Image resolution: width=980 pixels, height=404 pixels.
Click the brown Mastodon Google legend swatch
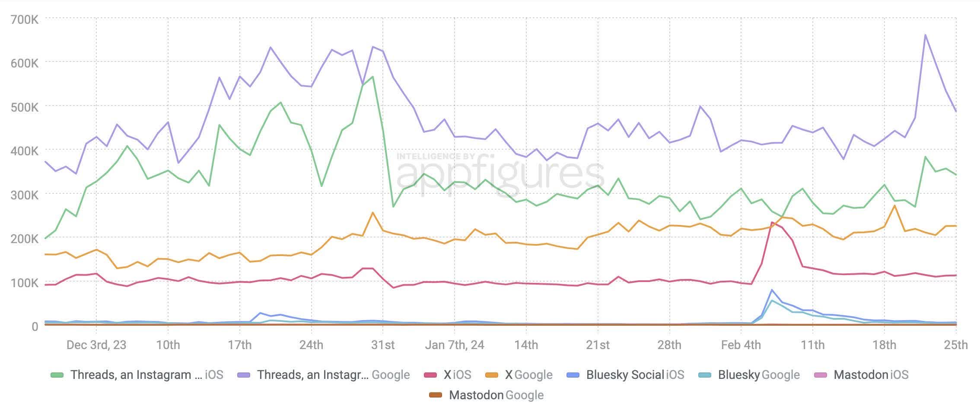(436, 395)
